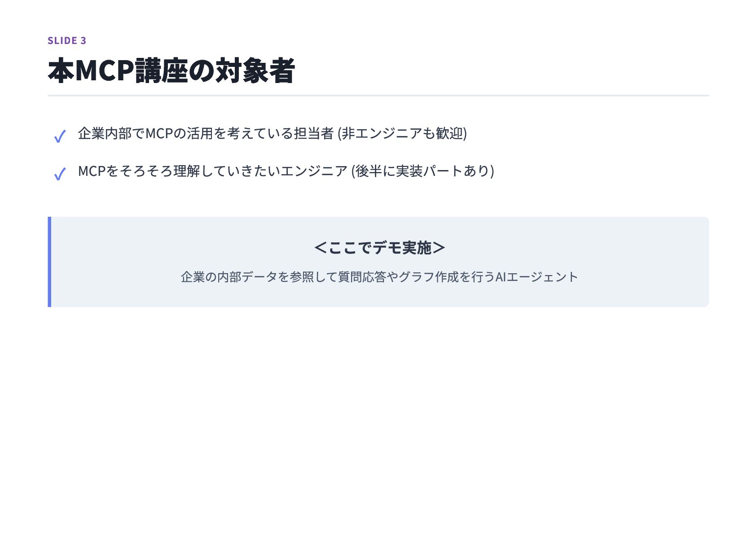Screen dimensions: 756x534
Task: Click the text (非エンジニアも歓迎)
Action: (402, 133)
